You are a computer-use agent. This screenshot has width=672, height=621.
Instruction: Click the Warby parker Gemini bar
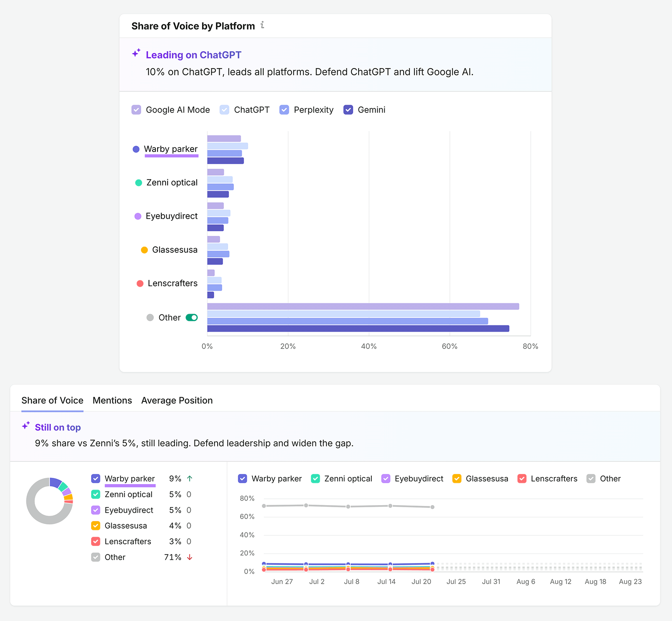226,161
